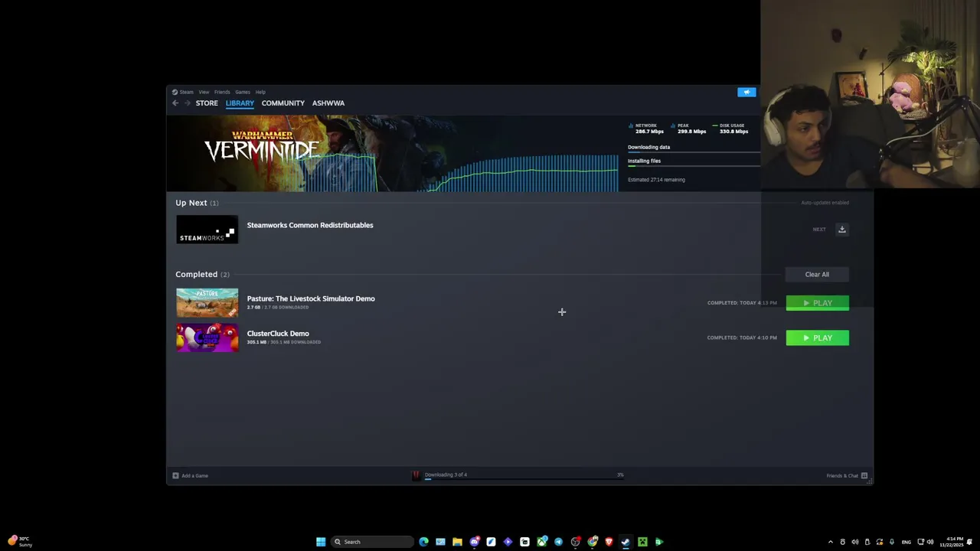Click the Steamworks Common Redistributables thumbnail
Image resolution: width=980 pixels, height=551 pixels.
click(x=207, y=230)
